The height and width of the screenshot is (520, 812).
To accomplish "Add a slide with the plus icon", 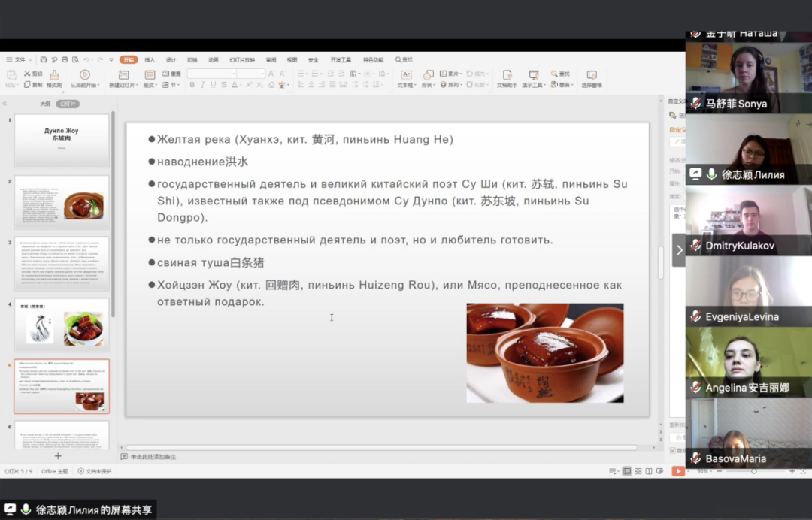I will (x=58, y=456).
